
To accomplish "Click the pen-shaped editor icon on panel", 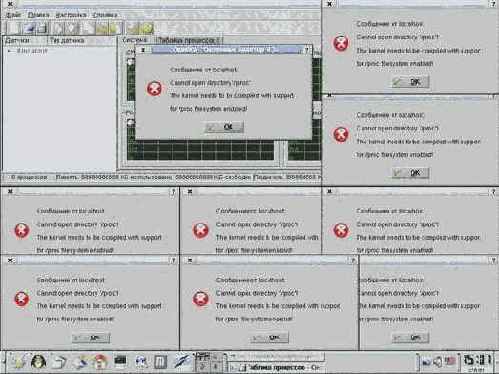I will (x=182, y=361).
